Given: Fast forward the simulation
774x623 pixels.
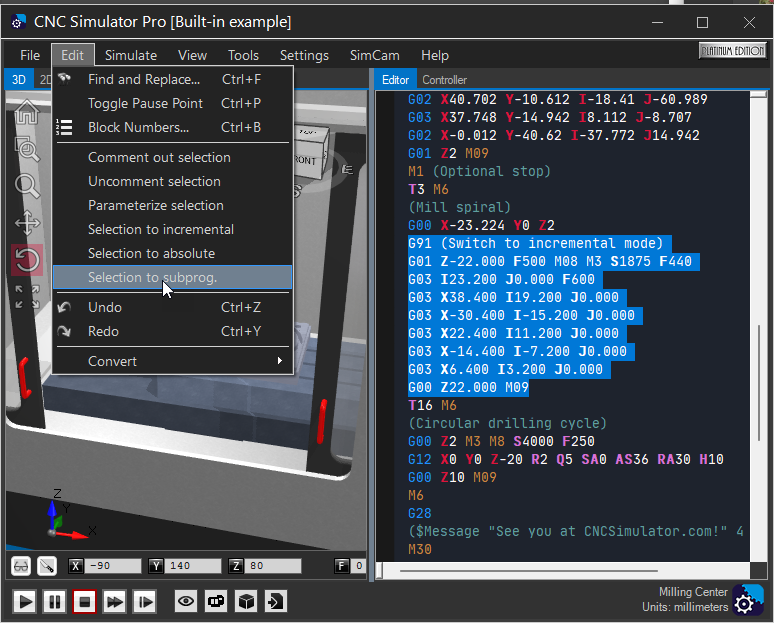Looking at the screenshot, I should click(x=115, y=601).
